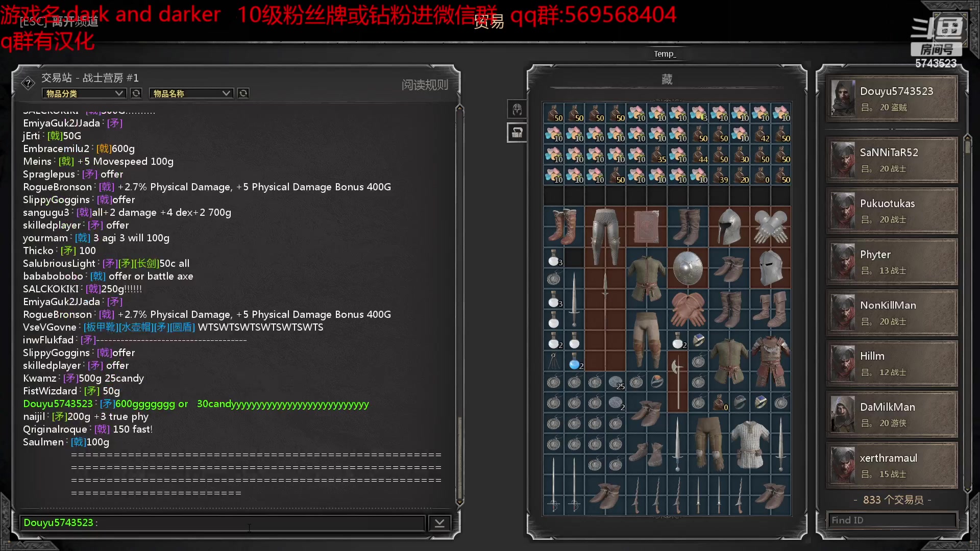Select the gold pouch showing 20
The height and width of the screenshot is (551, 980).
(x=740, y=176)
